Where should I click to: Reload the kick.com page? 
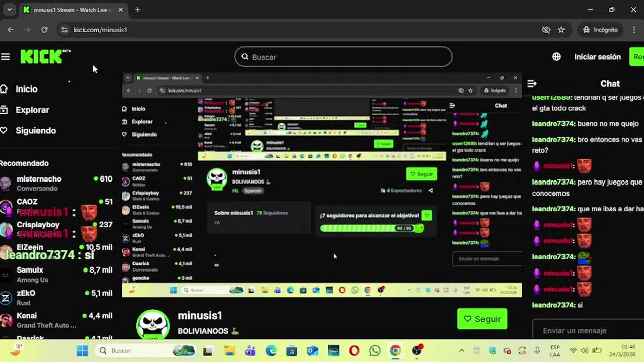pos(44,30)
